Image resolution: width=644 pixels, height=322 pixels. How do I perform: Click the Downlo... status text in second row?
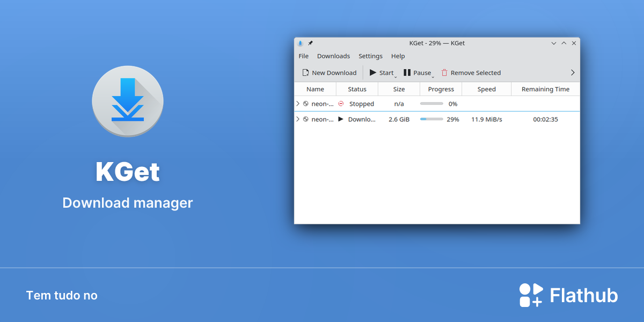coord(362,119)
